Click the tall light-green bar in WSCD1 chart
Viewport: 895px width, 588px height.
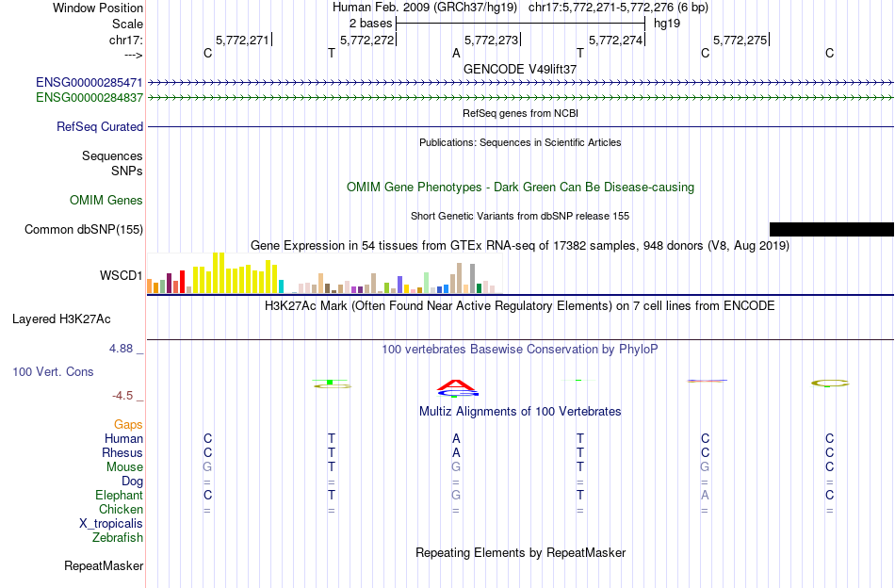(427, 283)
